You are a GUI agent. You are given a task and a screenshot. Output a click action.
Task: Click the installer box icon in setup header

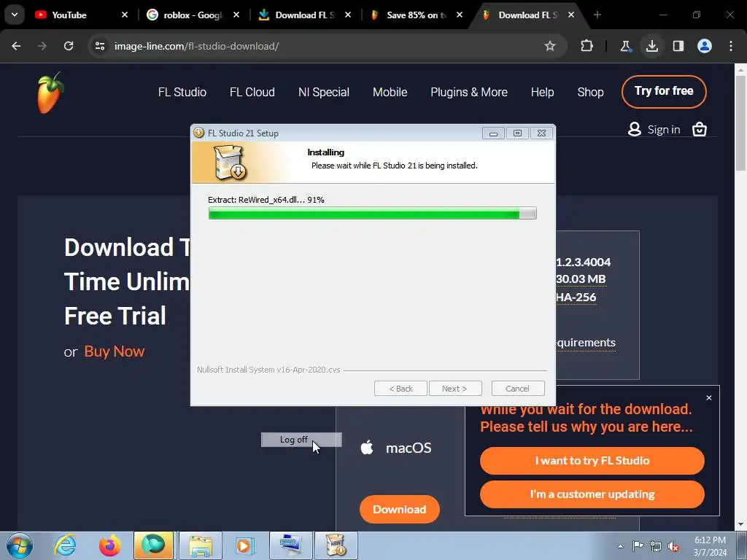pos(230,163)
